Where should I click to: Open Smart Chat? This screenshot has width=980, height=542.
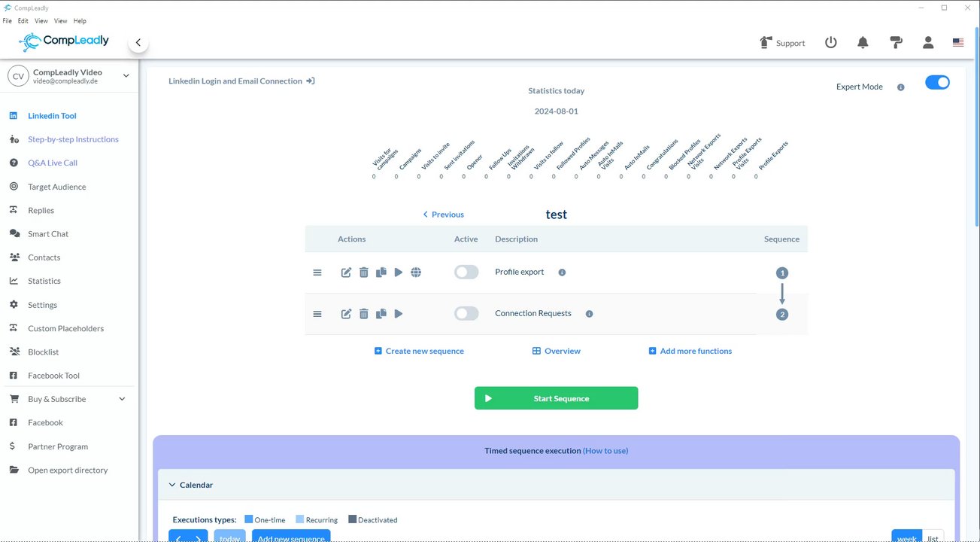[48, 234]
